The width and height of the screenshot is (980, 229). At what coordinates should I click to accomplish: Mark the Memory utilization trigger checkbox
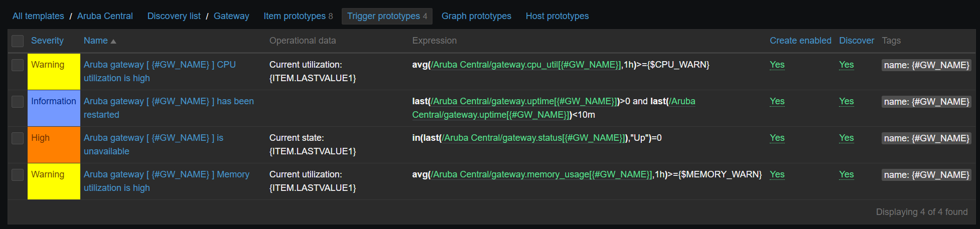tap(18, 175)
